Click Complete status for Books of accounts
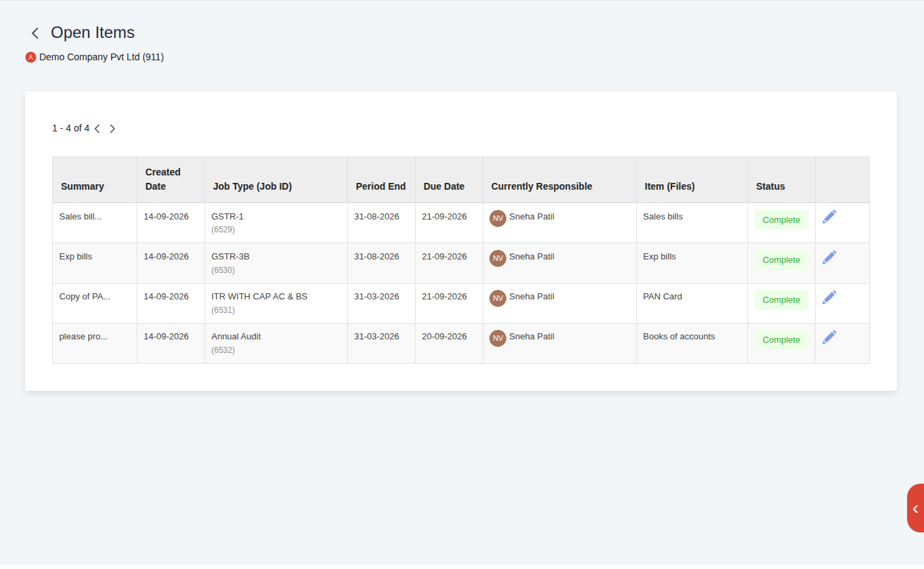The image size is (924, 569). (x=781, y=340)
